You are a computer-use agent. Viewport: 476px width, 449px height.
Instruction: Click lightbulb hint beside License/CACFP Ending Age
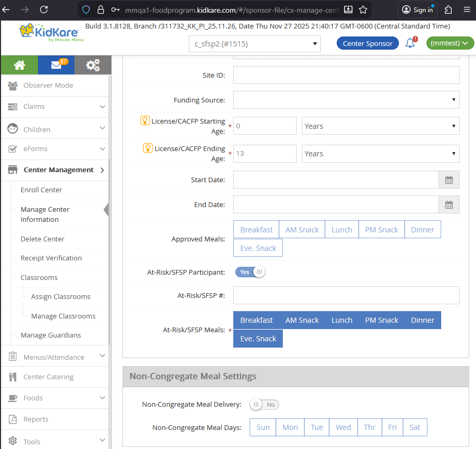[148, 148]
